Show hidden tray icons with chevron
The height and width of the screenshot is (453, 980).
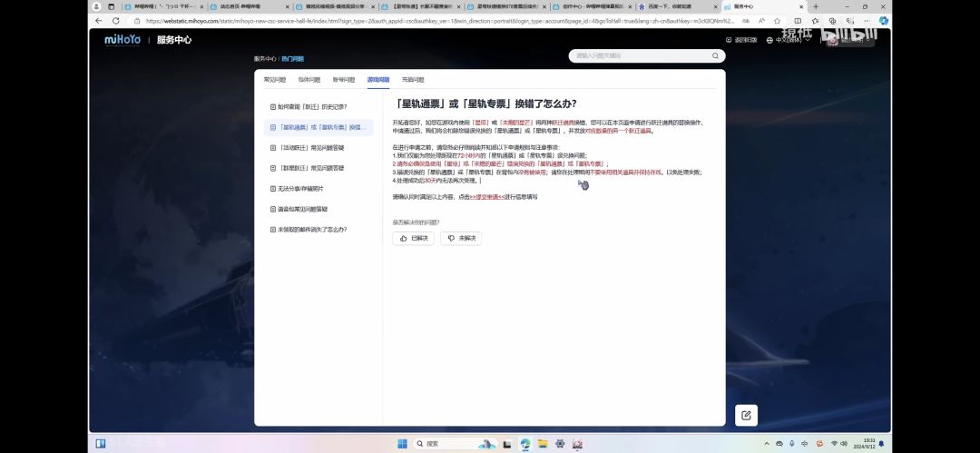pyautogui.click(x=767, y=444)
